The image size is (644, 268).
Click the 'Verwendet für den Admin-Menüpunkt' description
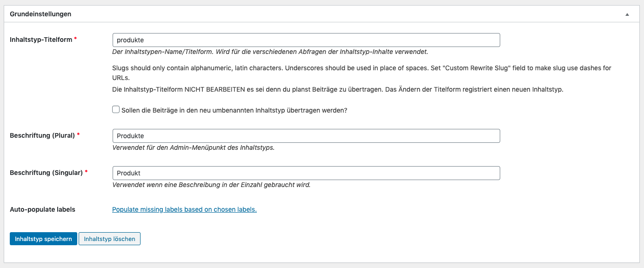(193, 147)
